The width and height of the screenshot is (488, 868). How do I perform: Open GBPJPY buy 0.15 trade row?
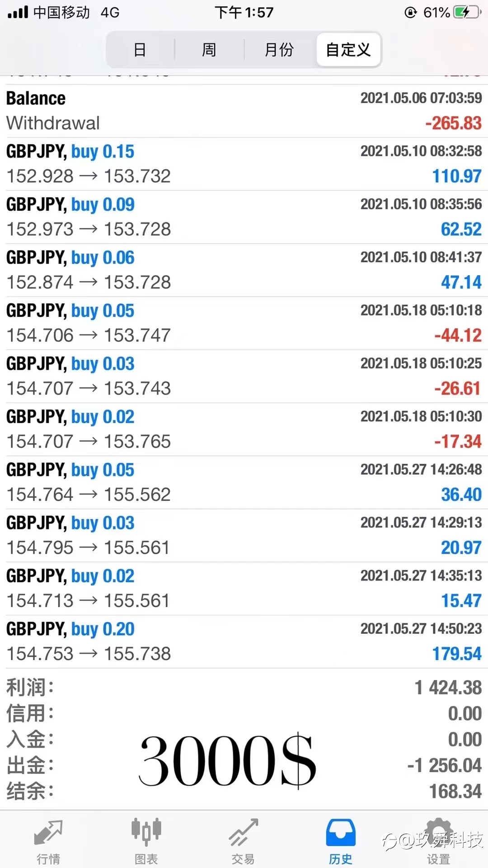tap(244, 164)
